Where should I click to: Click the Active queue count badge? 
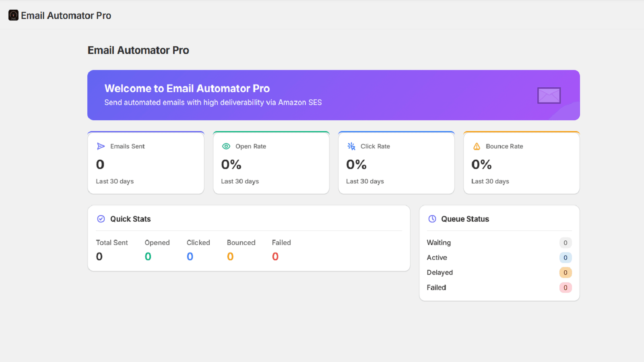pyautogui.click(x=566, y=257)
